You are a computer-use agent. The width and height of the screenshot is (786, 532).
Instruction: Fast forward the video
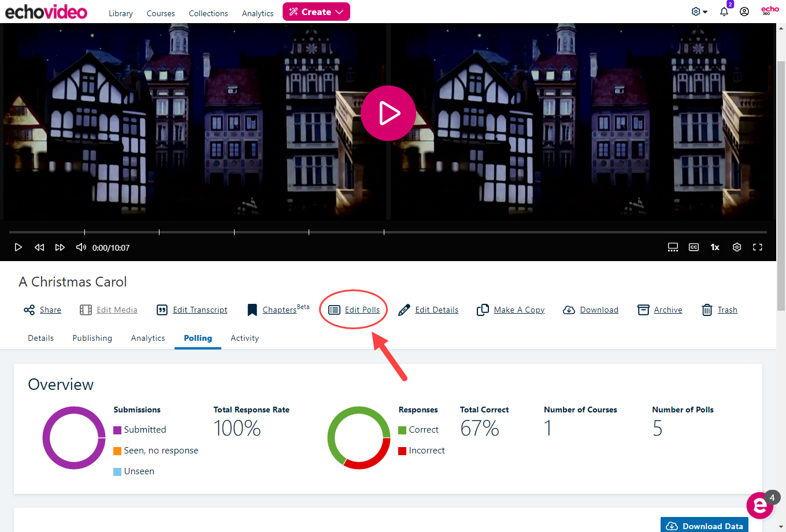click(x=60, y=247)
